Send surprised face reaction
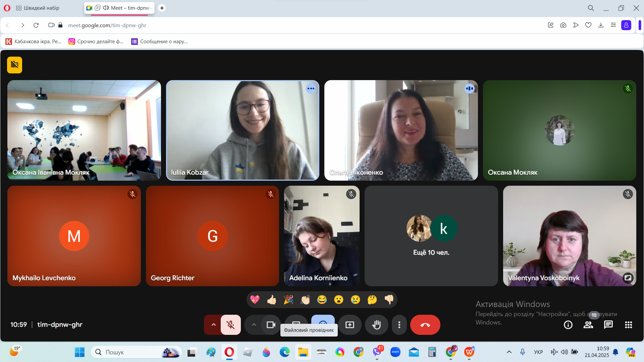Screen dimensions: 644x362 point(339,299)
